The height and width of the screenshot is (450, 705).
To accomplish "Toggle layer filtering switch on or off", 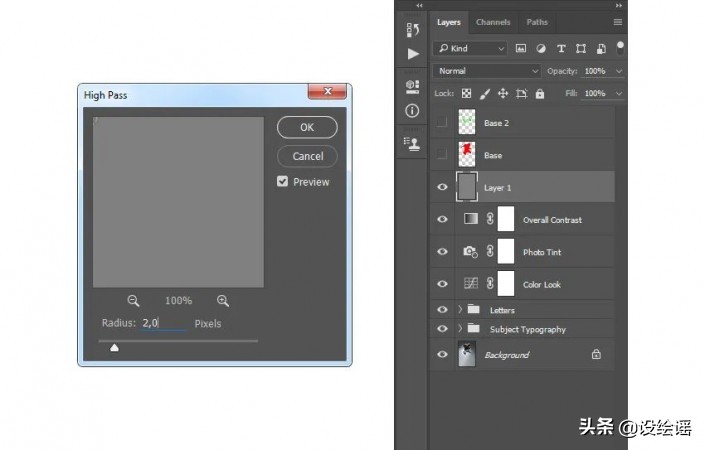I will pos(620,48).
